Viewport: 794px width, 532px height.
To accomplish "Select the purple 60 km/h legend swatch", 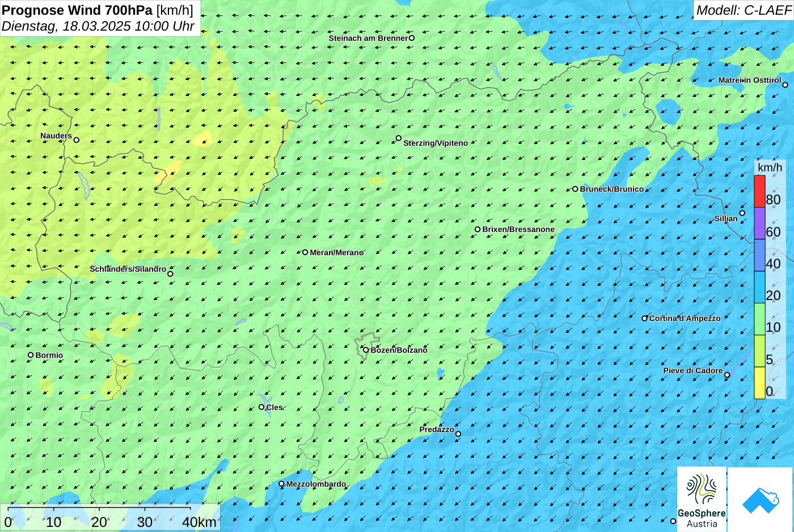I will point(759,223).
